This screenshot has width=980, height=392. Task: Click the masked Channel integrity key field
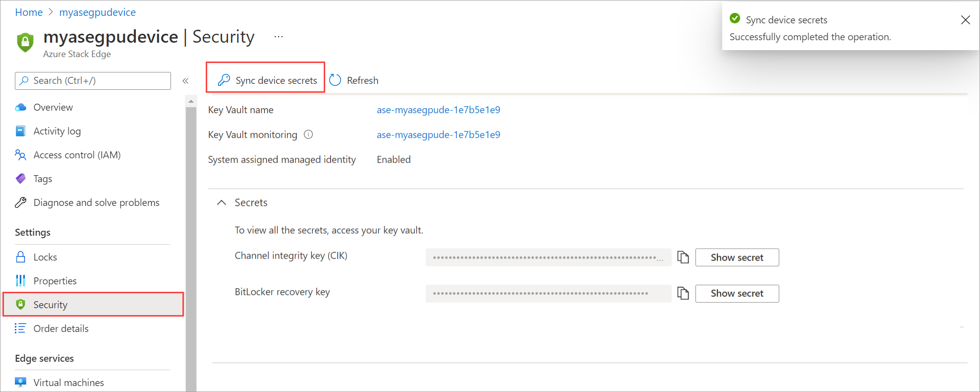click(548, 258)
